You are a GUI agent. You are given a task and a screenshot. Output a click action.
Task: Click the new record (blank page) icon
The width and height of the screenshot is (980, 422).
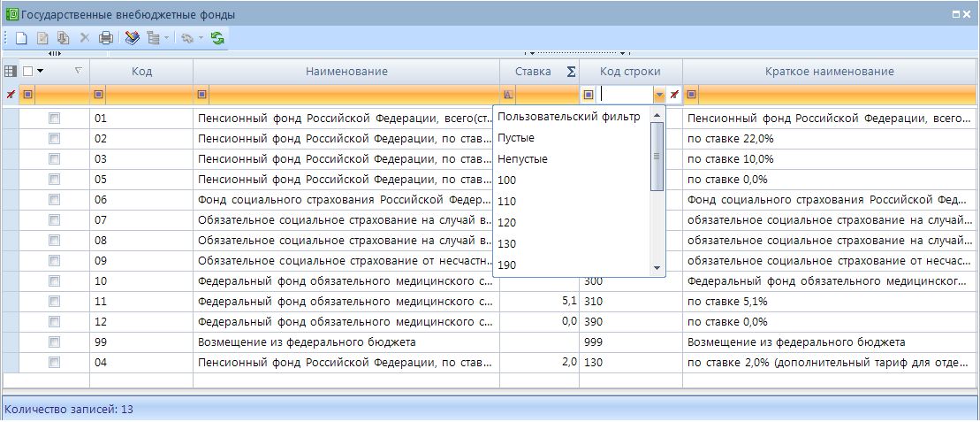21,38
